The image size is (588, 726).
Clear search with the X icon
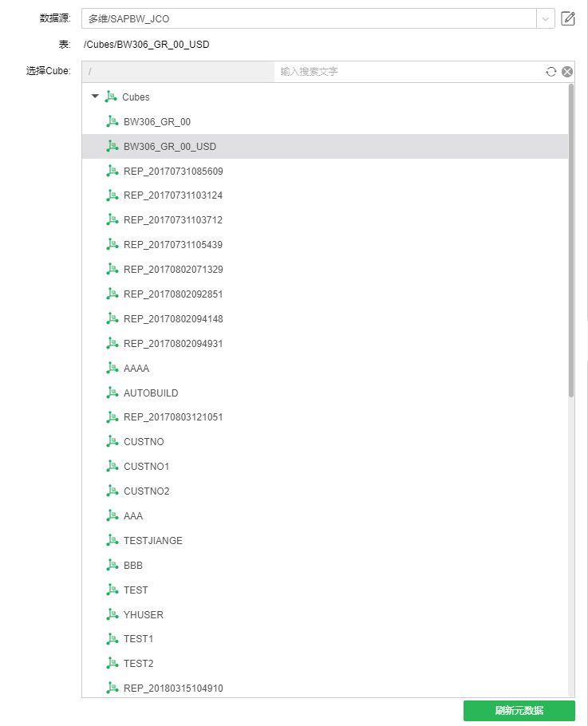(x=567, y=72)
